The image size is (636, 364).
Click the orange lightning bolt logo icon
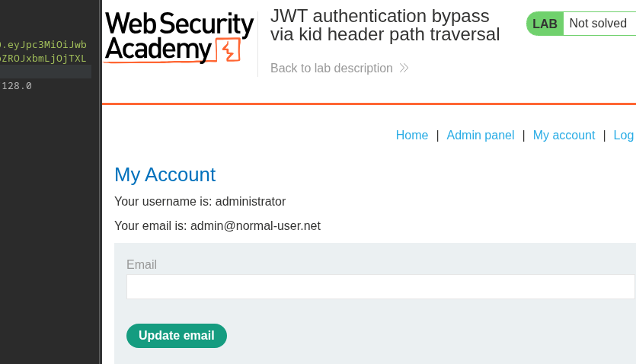229,50
